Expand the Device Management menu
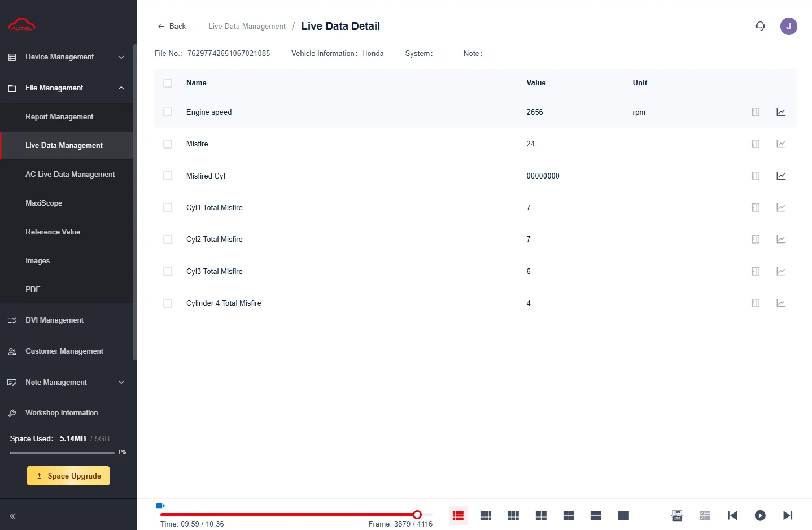 coord(67,57)
